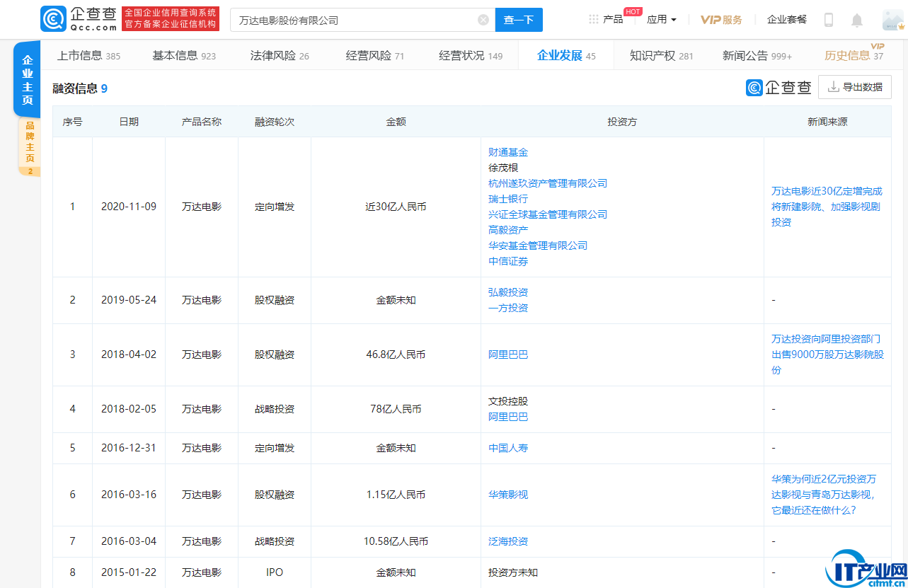Viewport: 908px width, 588px height.
Task: Open investor link 一方投资
Action: click(508, 308)
